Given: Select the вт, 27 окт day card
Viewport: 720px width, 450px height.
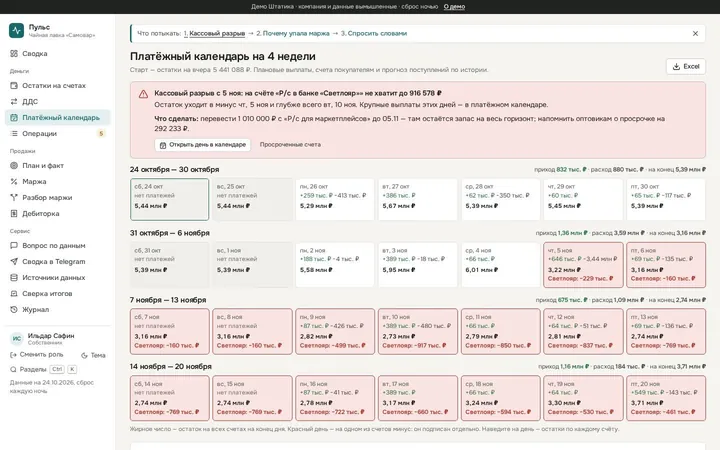Looking at the screenshot, I should point(417,199).
